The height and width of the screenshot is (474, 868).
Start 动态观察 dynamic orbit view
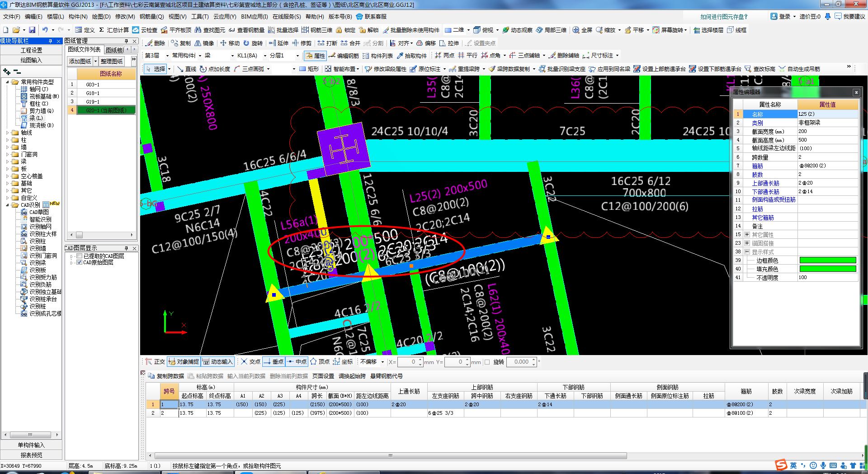[x=518, y=30]
